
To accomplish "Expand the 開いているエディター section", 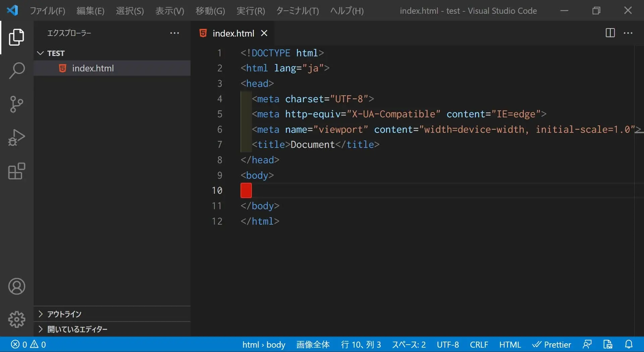I will pyautogui.click(x=112, y=329).
